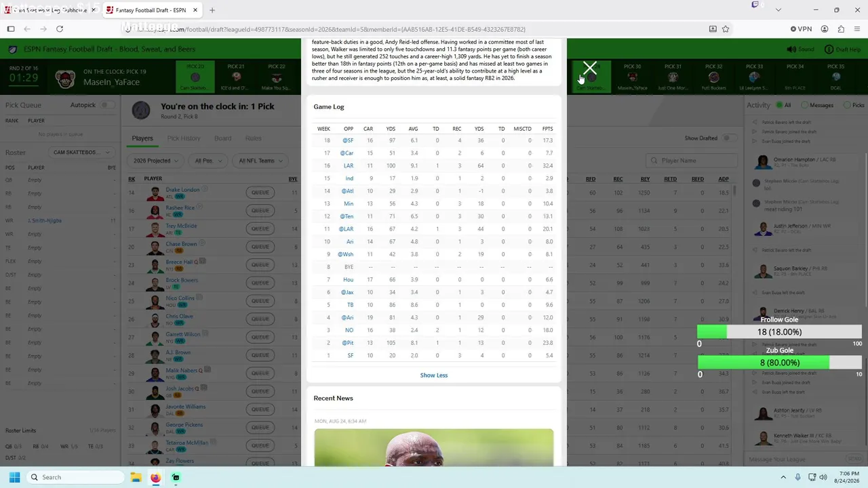Toggle the Show Drafted switch
The width and height of the screenshot is (868, 488).
click(730, 138)
